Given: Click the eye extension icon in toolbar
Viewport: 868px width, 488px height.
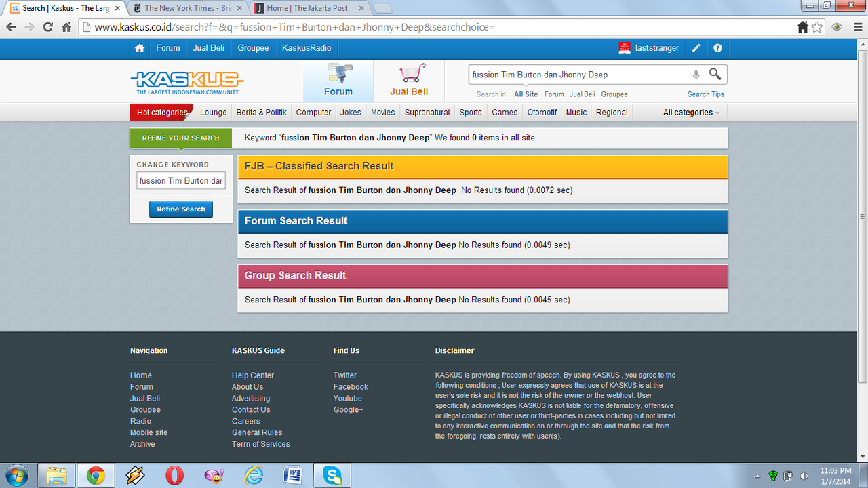Looking at the screenshot, I should [837, 27].
